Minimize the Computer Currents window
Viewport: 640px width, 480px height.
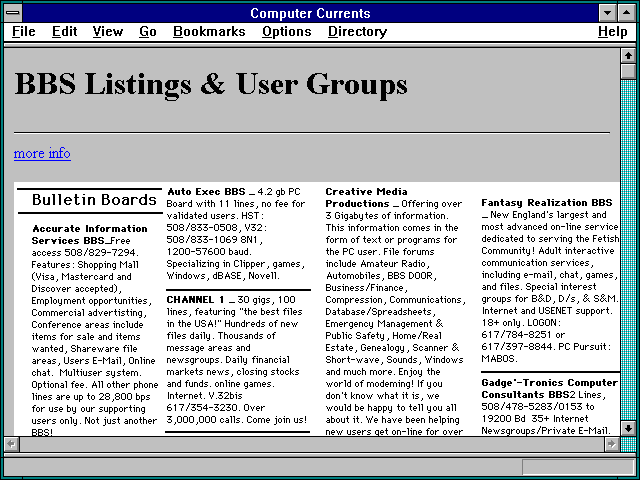pos(607,13)
